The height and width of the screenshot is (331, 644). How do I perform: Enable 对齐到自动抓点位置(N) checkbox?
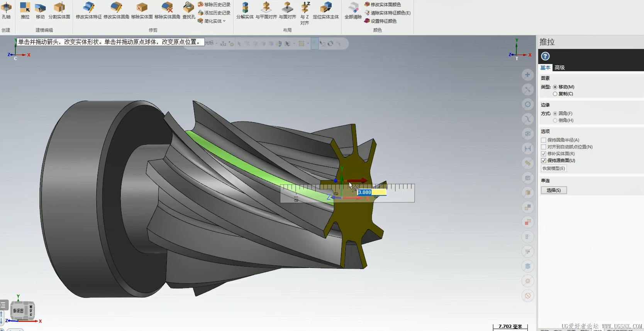pos(544,147)
